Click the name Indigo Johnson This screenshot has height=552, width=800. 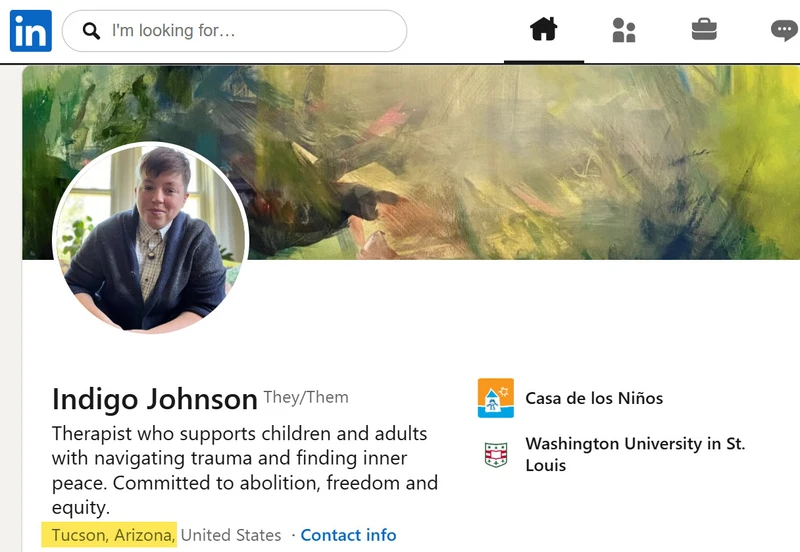[x=155, y=399]
